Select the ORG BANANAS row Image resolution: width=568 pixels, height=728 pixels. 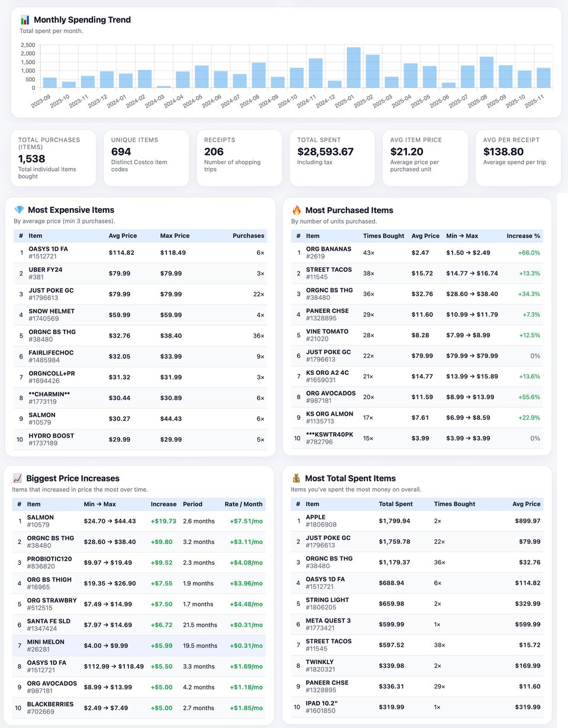coord(417,253)
